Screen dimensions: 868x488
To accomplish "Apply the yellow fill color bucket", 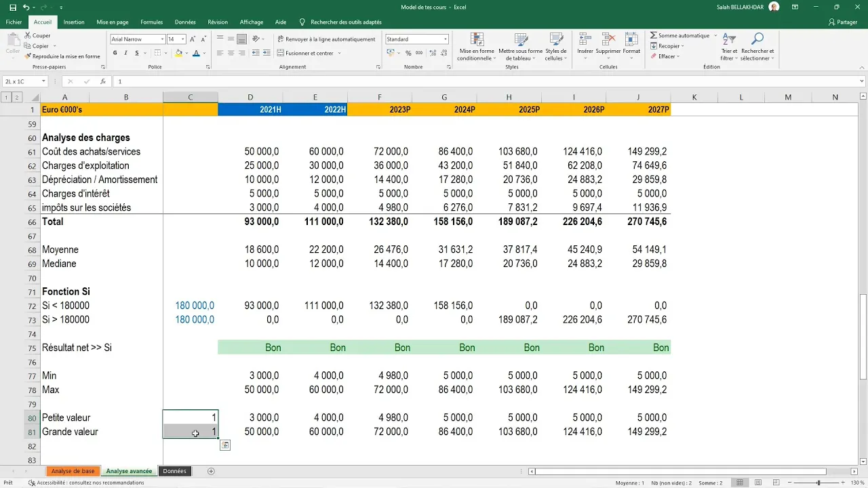I will tap(178, 53).
